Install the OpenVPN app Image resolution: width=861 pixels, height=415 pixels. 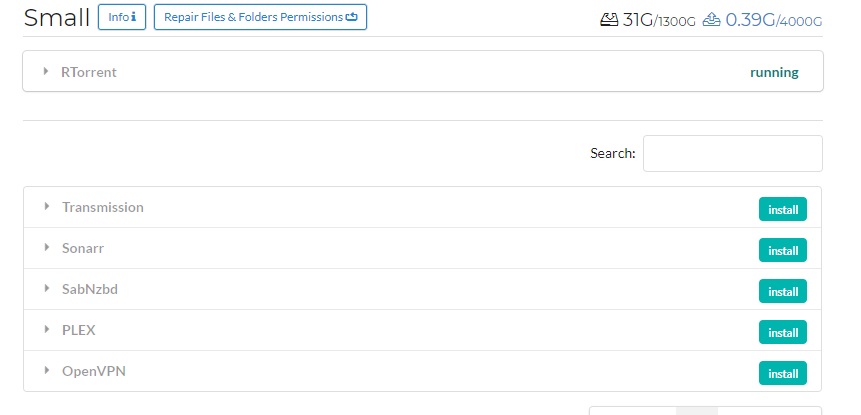782,373
